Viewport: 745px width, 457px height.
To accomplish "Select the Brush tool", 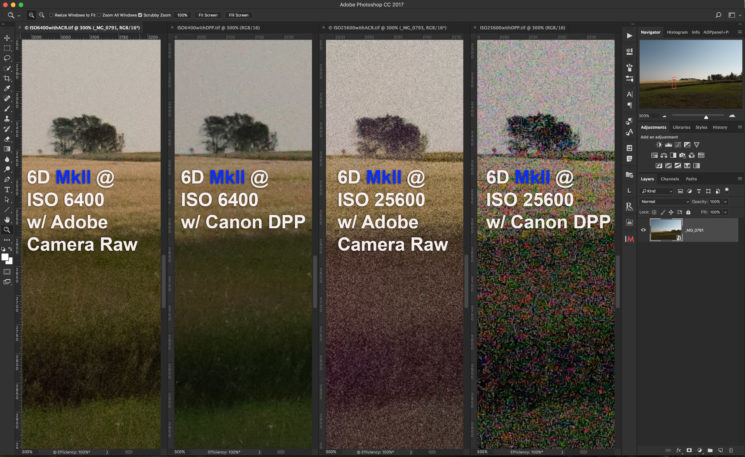I will [7, 108].
